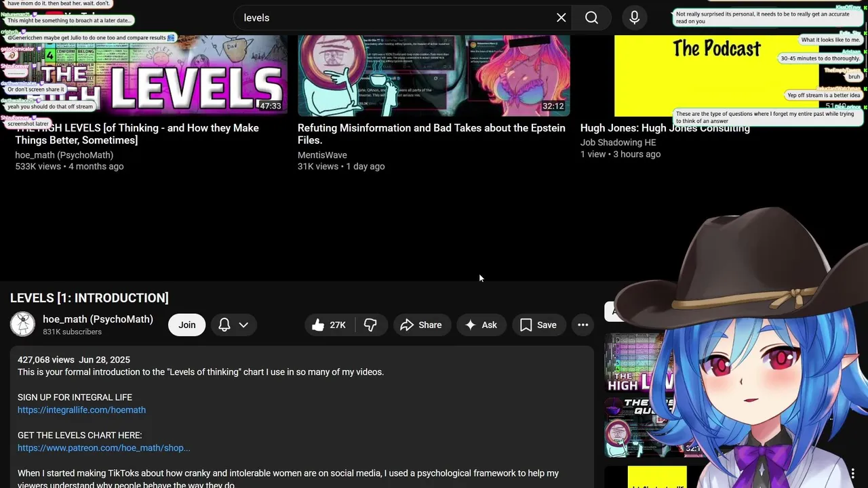The image size is (868, 488).
Task: Activate voice search microphone icon
Action: pos(635,18)
